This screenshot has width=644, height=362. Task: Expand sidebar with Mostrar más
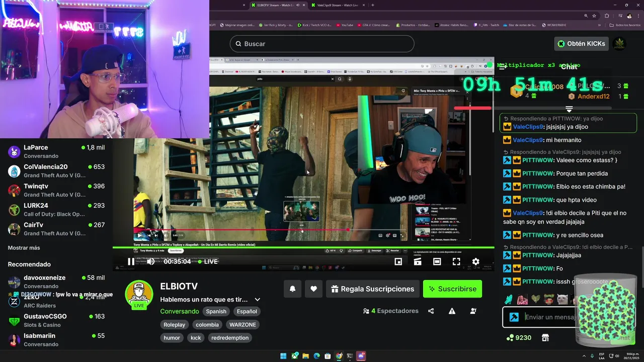24,248
